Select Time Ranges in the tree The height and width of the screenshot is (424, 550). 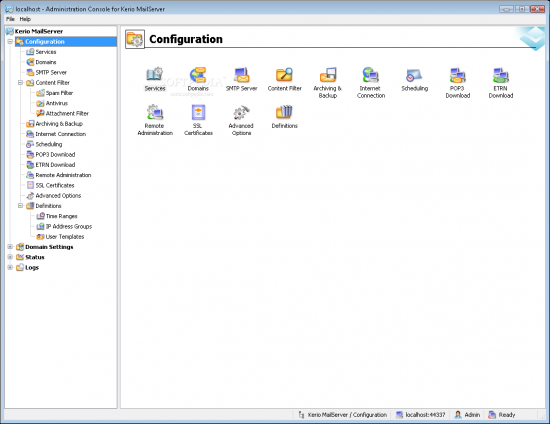coord(61,216)
